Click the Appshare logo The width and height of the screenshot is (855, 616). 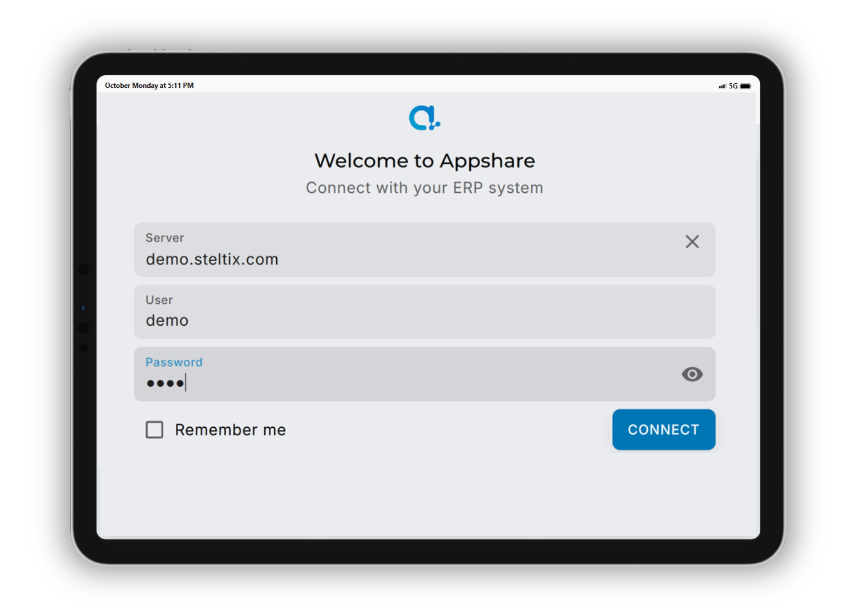point(425,118)
